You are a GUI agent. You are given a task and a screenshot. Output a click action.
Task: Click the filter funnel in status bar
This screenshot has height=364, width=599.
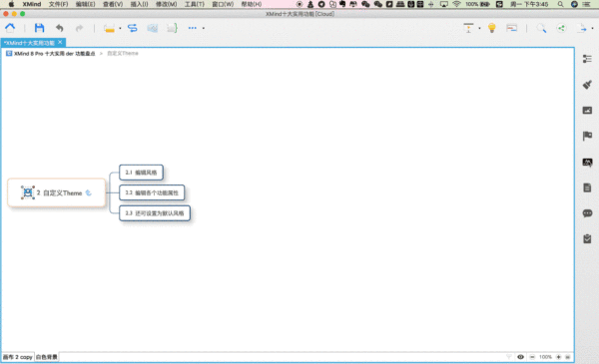[x=508, y=357]
